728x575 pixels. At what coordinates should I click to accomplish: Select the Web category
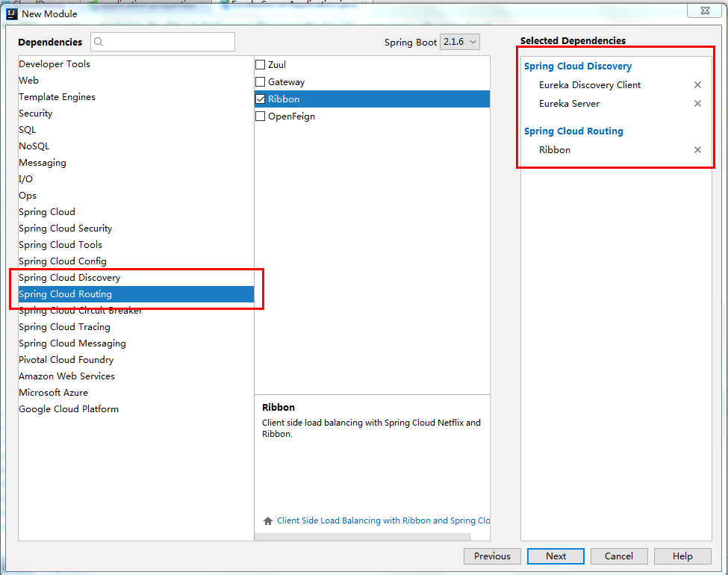click(136, 81)
